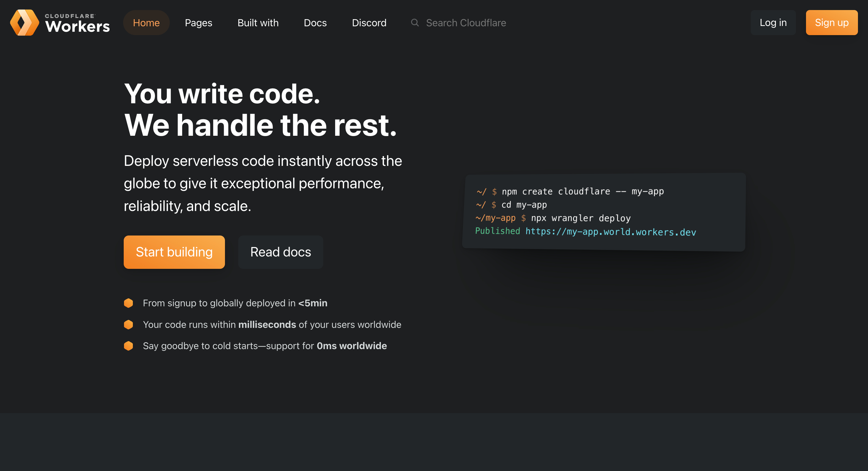Click the Start building button
Image resolution: width=868 pixels, height=471 pixels.
pyautogui.click(x=174, y=252)
